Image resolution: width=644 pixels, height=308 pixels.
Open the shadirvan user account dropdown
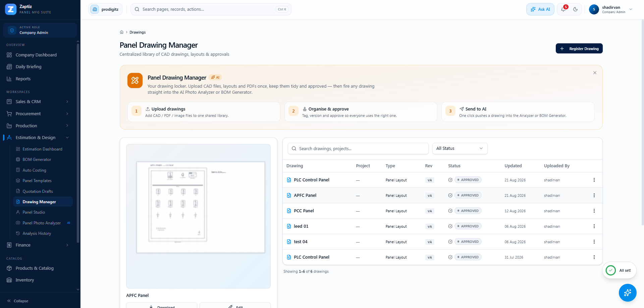tap(611, 9)
